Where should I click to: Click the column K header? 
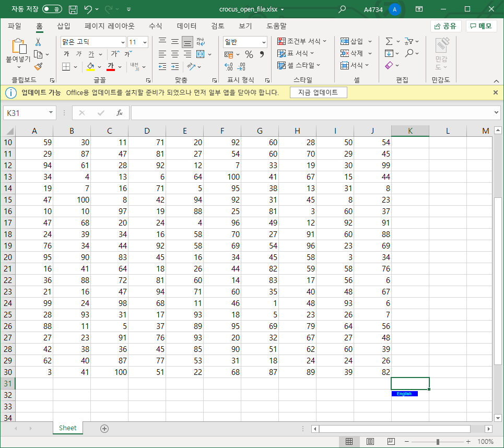point(410,131)
